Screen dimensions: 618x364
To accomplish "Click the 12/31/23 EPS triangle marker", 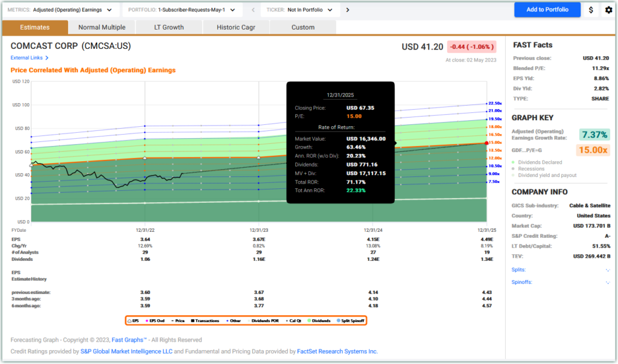I will coord(258,158).
